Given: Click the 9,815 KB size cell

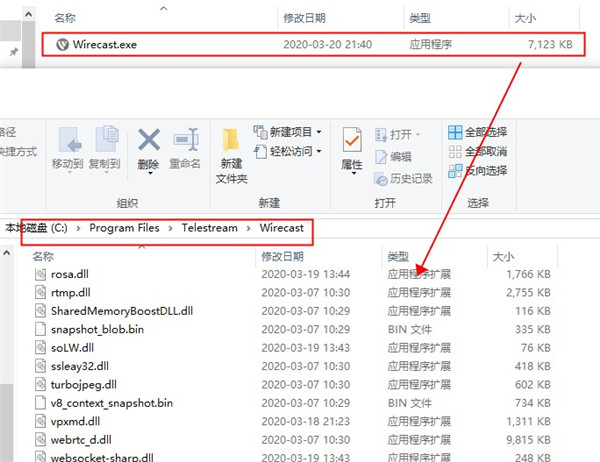Looking at the screenshot, I should click(528, 440).
